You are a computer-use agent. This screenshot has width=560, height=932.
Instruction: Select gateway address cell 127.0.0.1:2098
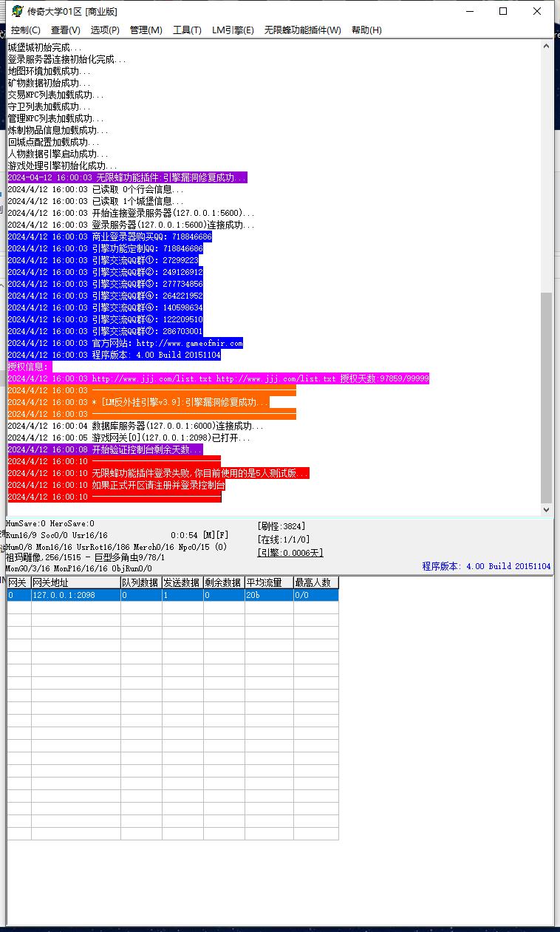pyautogui.click(x=76, y=595)
